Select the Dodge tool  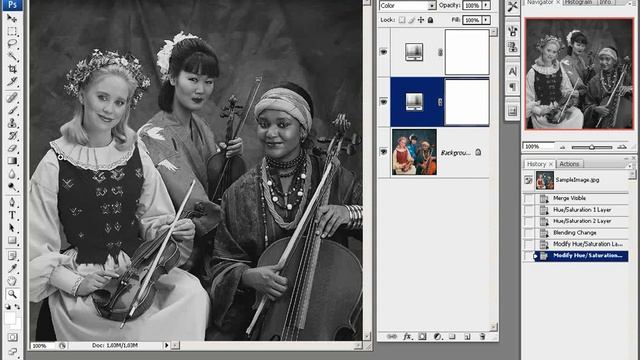point(12,187)
